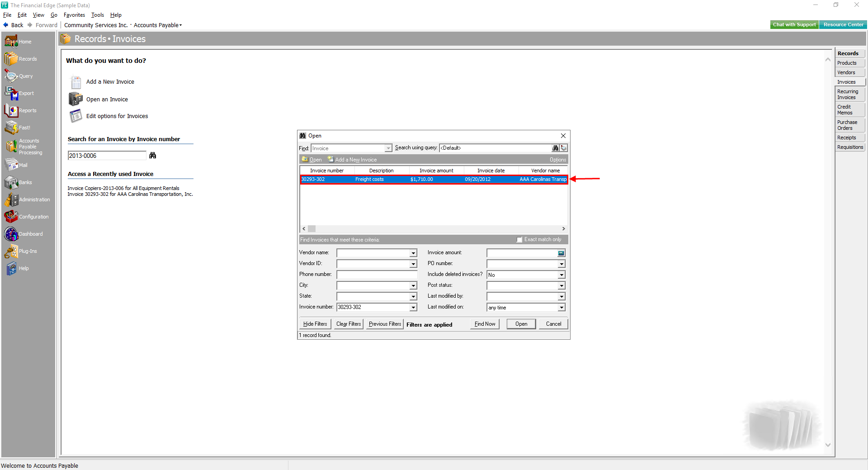Open the Banks sidebar icon
868x470 pixels.
point(11,182)
